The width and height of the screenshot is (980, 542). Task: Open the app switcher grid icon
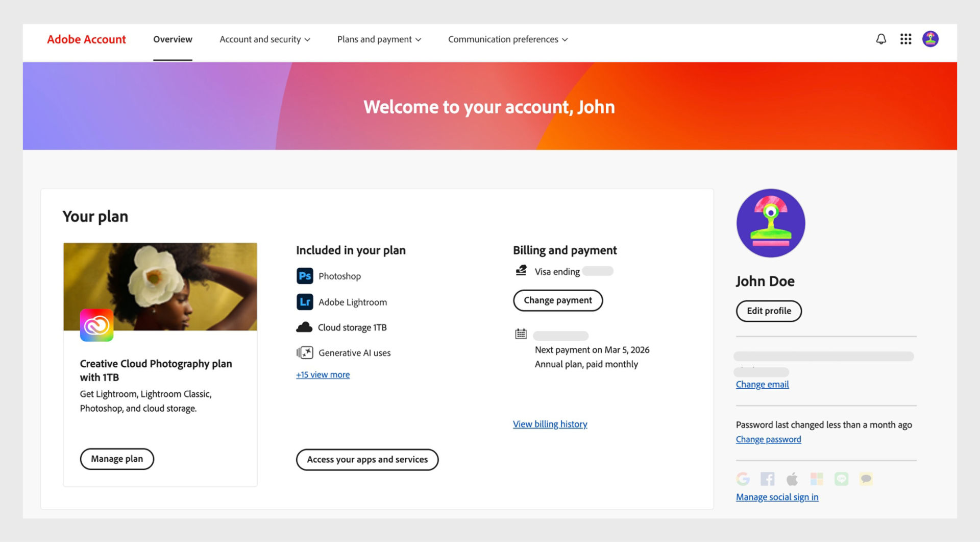click(x=905, y=39)
